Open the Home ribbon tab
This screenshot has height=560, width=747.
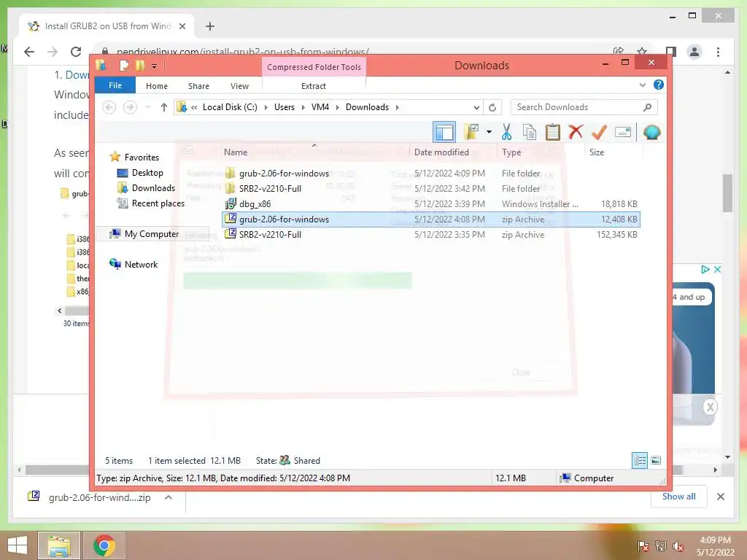[x=157, y=86]
